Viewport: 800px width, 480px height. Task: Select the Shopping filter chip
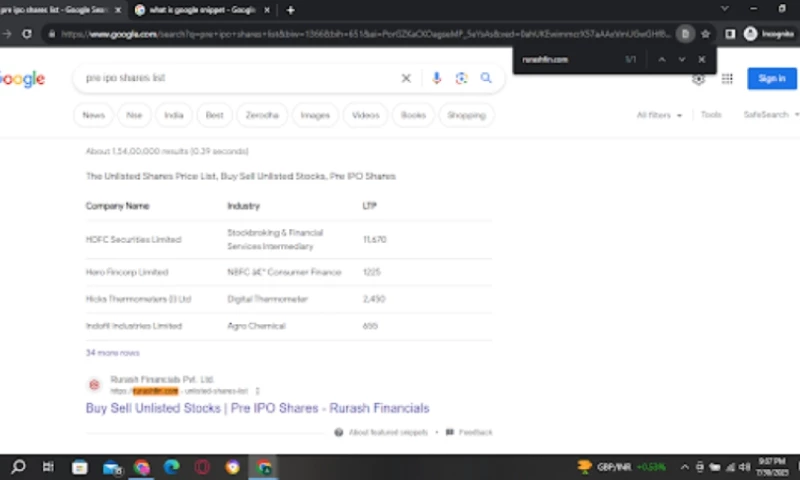tap(466, 115)
